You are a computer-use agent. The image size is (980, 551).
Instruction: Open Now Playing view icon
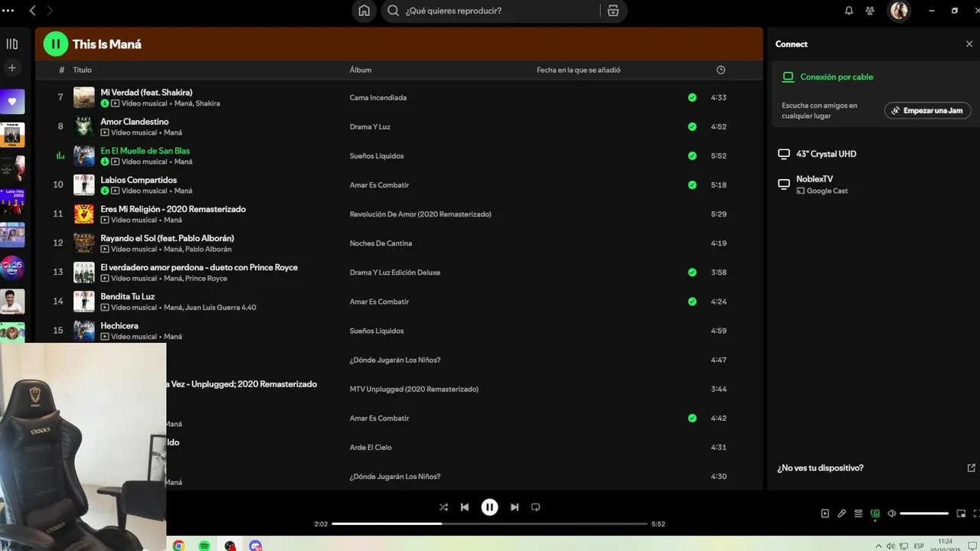[825, 514]
